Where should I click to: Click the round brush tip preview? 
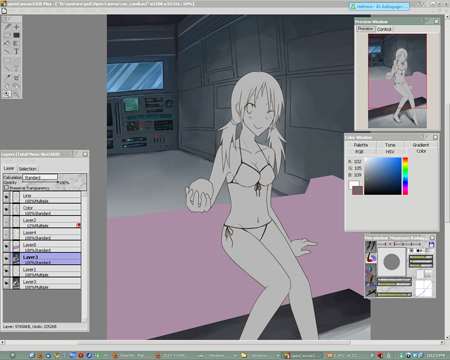coord(392,262)
